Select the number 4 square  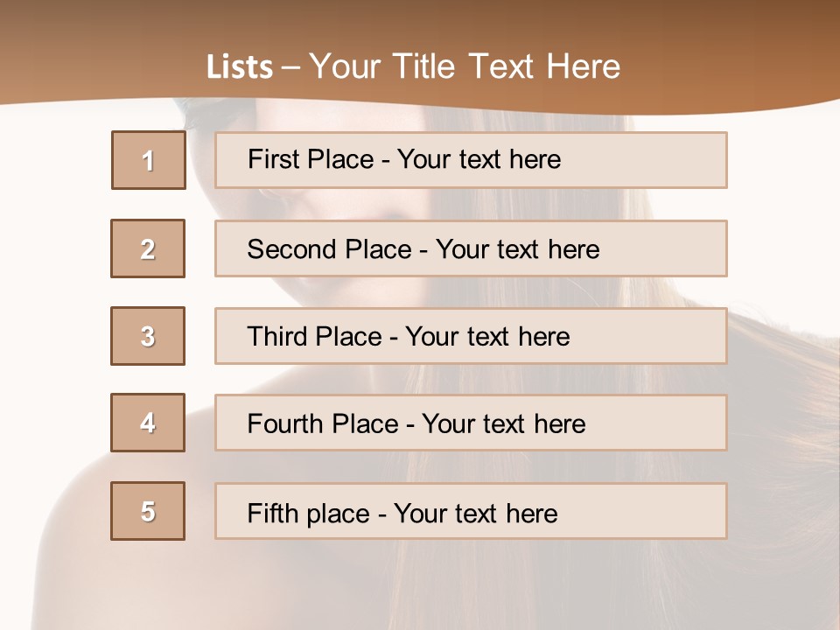coord(148,423)
